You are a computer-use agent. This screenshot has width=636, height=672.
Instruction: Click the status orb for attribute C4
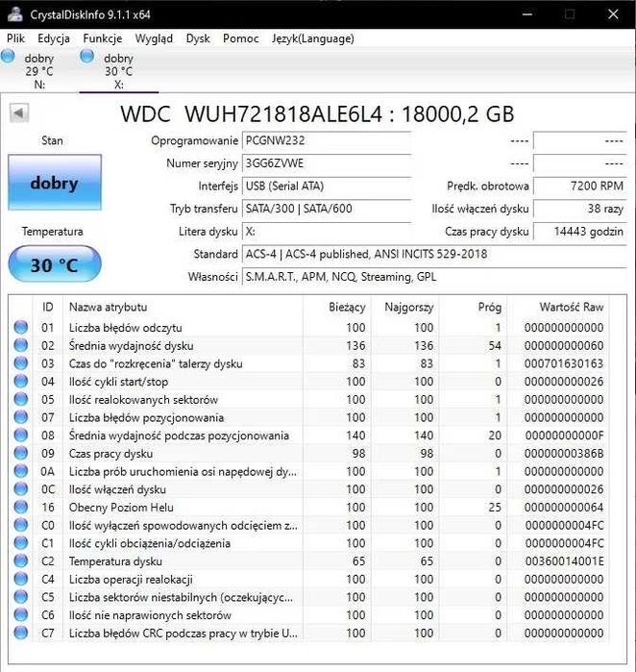(x=20, y=579)
